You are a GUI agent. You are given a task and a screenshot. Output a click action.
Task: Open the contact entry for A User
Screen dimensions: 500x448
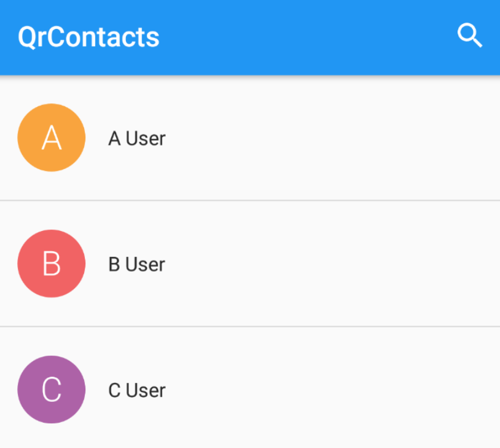click(x=246, y=138)
